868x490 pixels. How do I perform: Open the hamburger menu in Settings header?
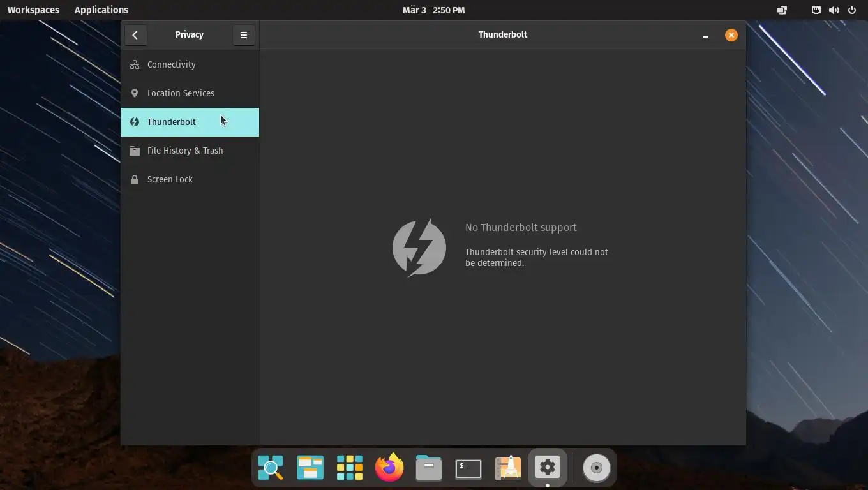[x=244, y=35]
